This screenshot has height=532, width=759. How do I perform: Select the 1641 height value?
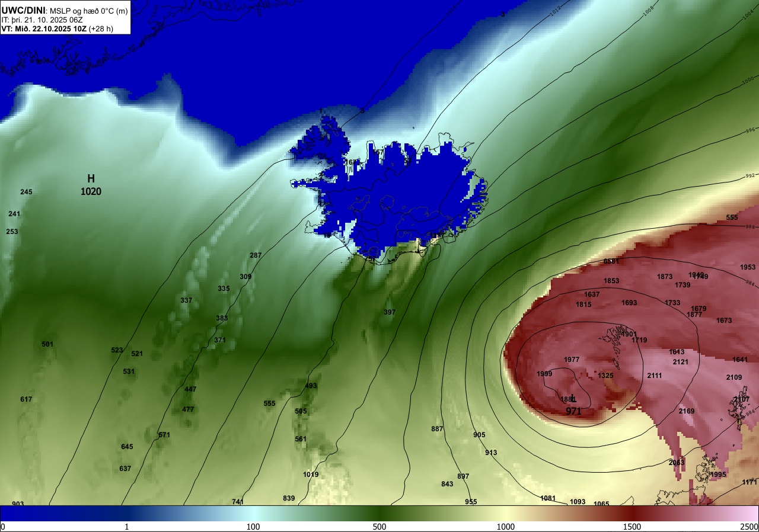(740, 360)
